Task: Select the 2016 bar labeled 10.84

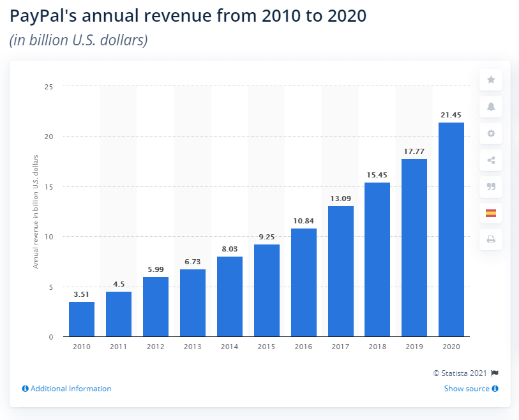Action: pos(304,282)
